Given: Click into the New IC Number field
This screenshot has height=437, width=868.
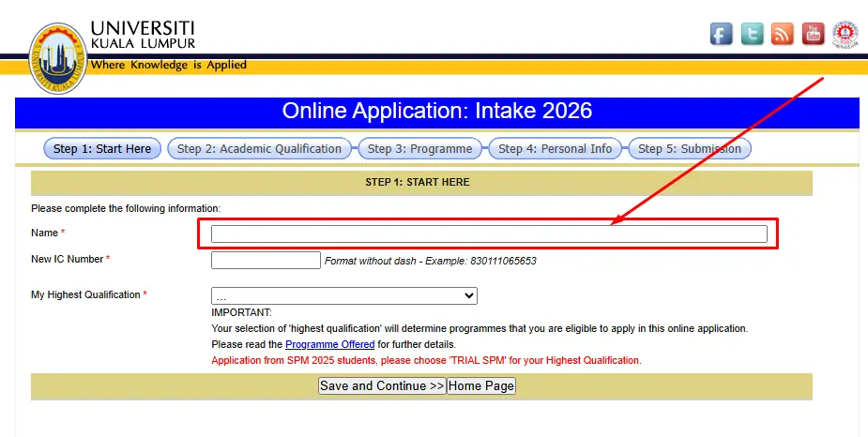Looking at the screenshot, I should (266, 261).
